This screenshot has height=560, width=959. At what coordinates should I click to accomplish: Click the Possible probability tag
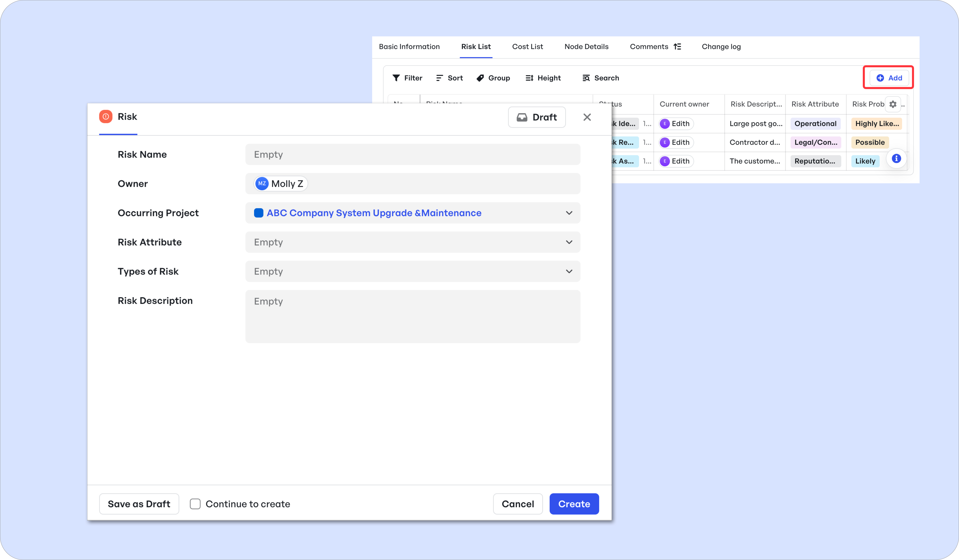(870, 142)
